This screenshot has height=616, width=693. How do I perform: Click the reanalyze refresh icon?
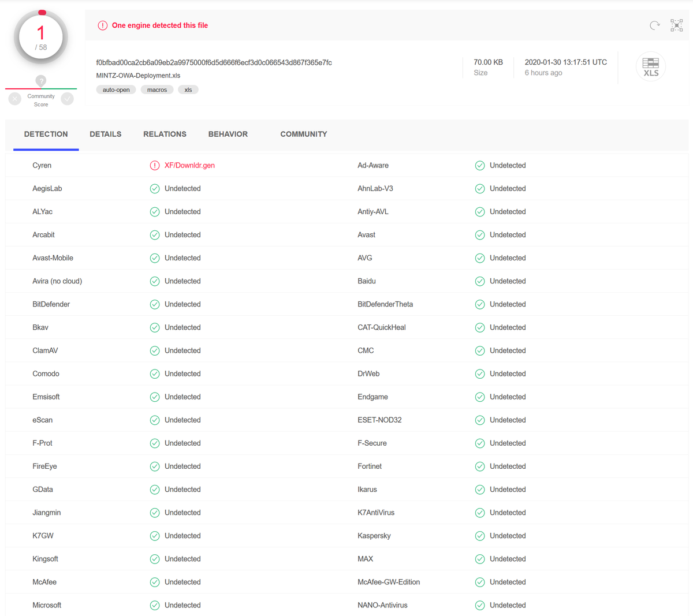click(654, 25)
